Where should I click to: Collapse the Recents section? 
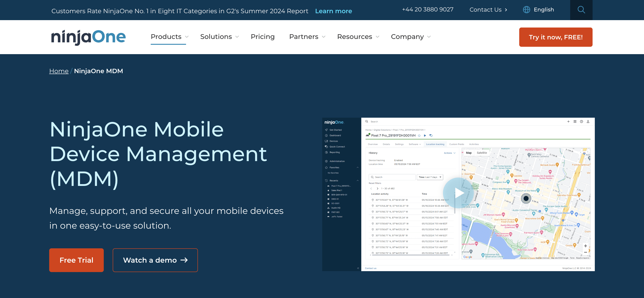point(358,180)
